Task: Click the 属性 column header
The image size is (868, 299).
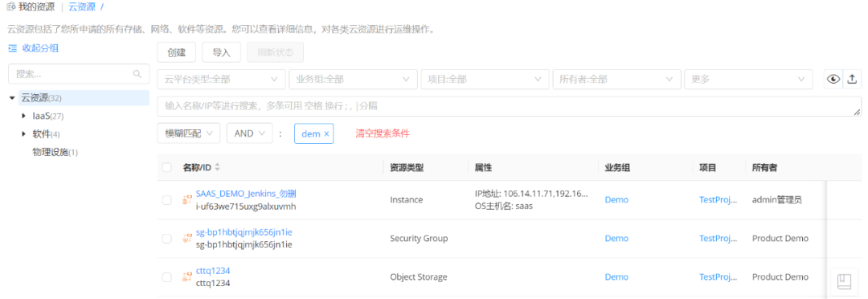Action: click(x=483, y=167)
